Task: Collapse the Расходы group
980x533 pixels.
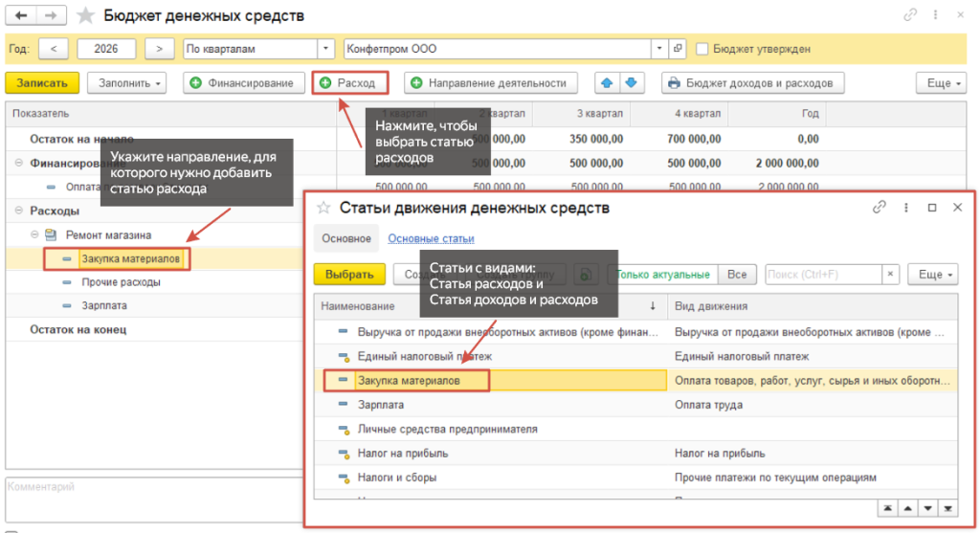Action: [x=19, y=211]
